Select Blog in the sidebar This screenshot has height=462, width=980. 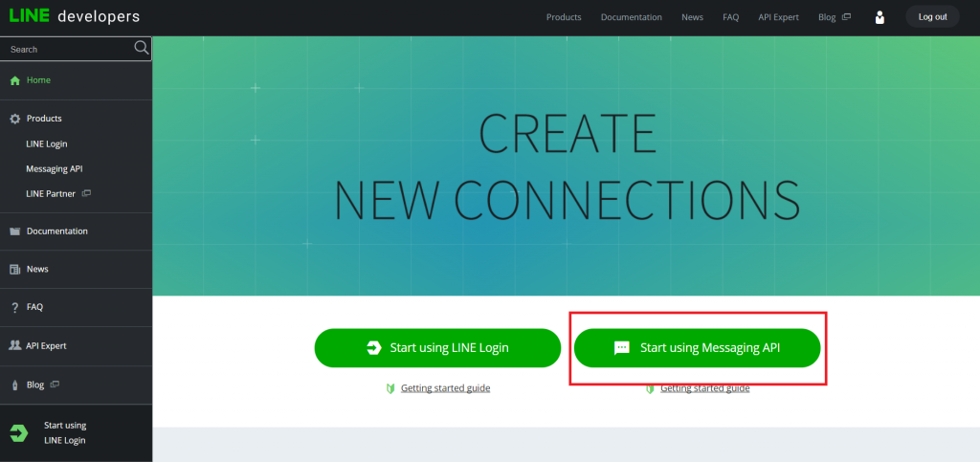(x=35, y=385)
